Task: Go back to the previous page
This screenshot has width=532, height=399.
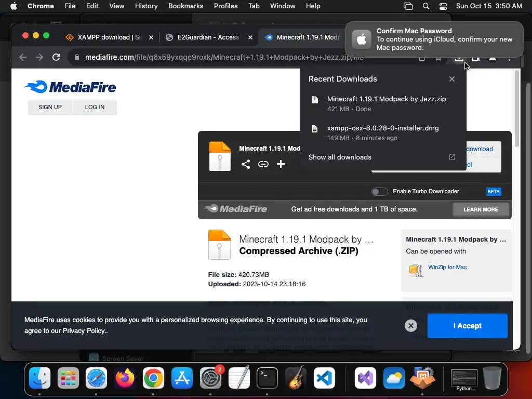Action: [23, 57]
